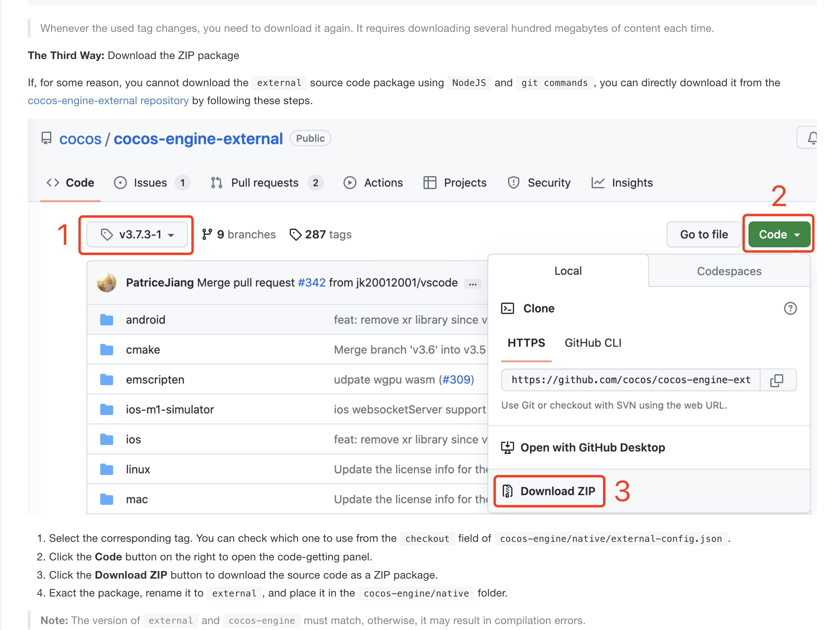
Task: Switch to the Codespaces tab
Action: coord(729,271)
